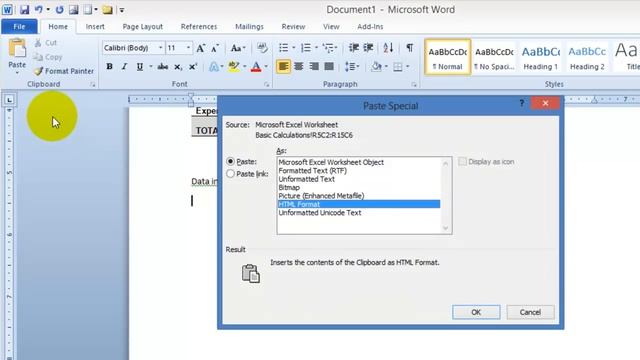Screen dimensions: 640x360
Task: Click the Redo icon in quick access toolbar
Action: (60, 9)
